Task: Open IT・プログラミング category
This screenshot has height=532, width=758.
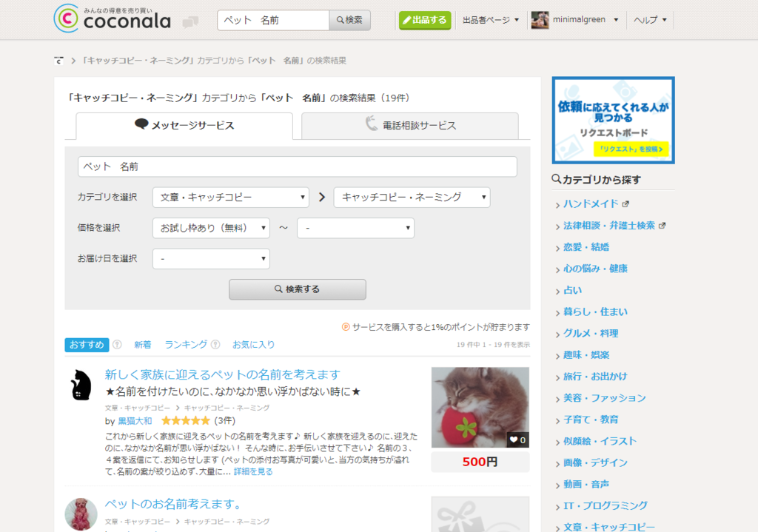Action: [606, 506]
